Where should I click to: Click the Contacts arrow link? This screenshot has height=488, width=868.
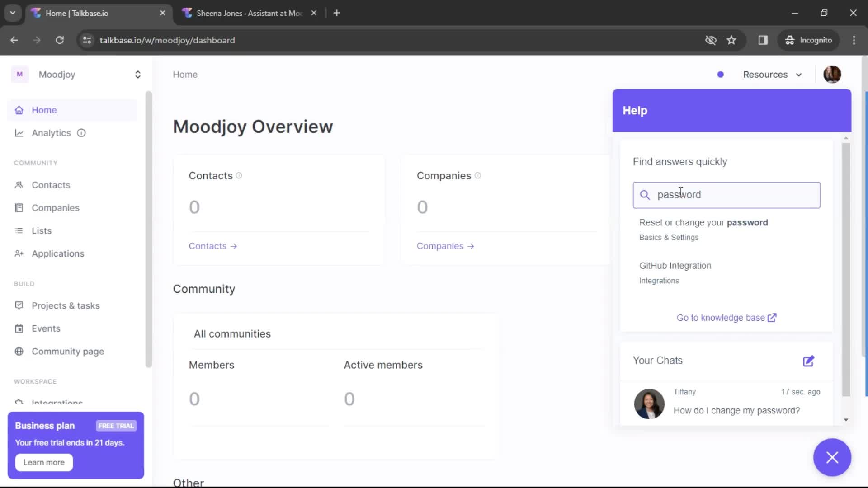pyautogui.click(x=212, y=246)
